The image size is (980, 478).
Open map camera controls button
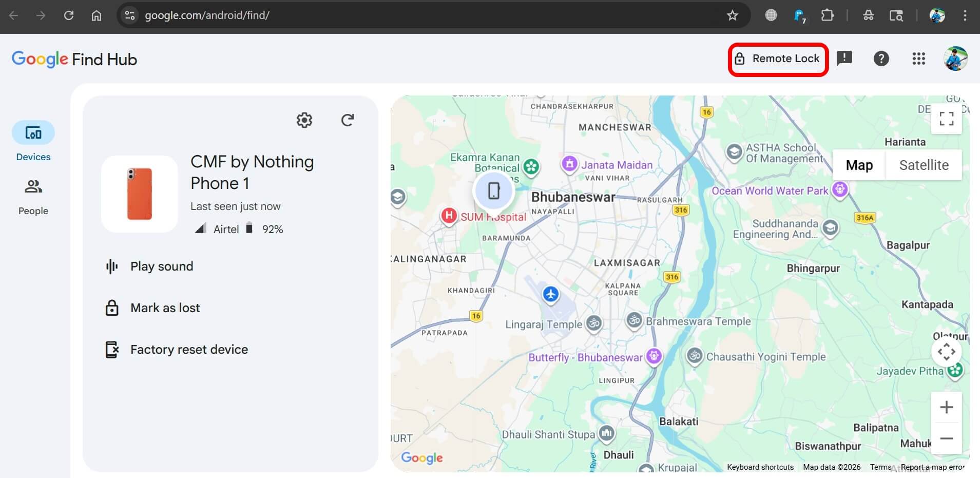tap(946, 352)
